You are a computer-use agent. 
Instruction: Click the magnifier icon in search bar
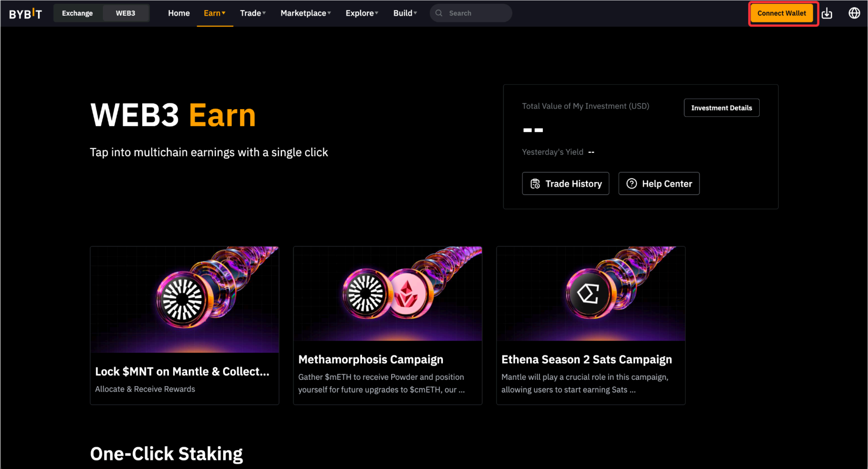tap(439, 13)
